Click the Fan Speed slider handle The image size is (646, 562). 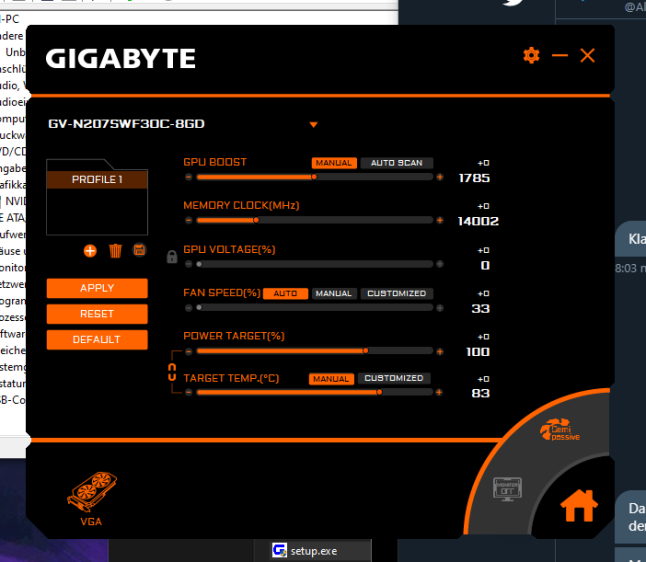coord(199,307)
